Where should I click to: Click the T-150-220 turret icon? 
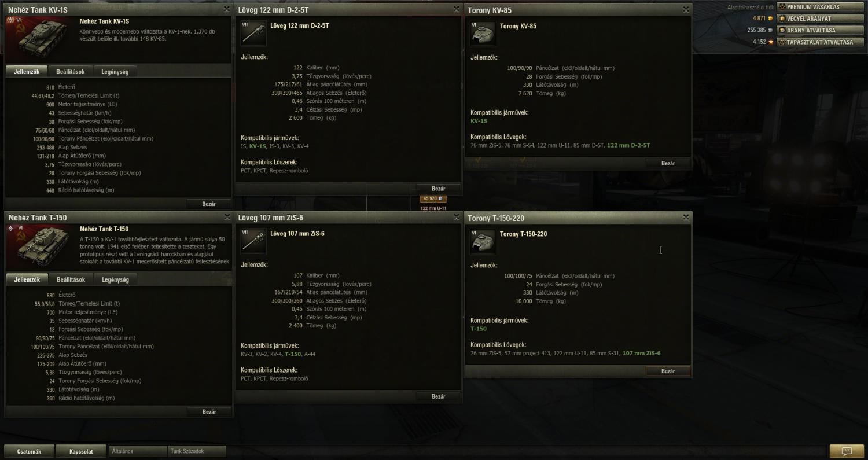(x=483, y=241)
